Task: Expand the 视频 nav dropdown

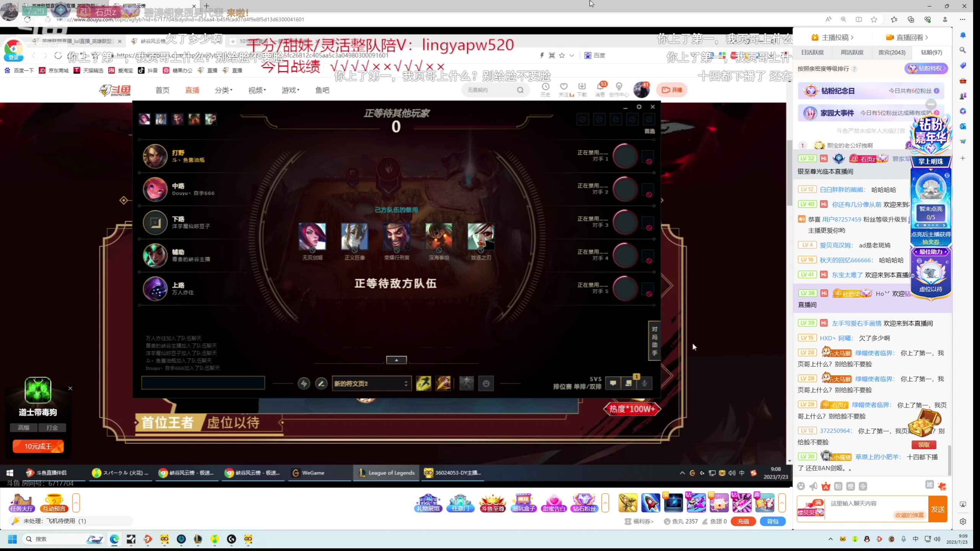Action: 257,90
